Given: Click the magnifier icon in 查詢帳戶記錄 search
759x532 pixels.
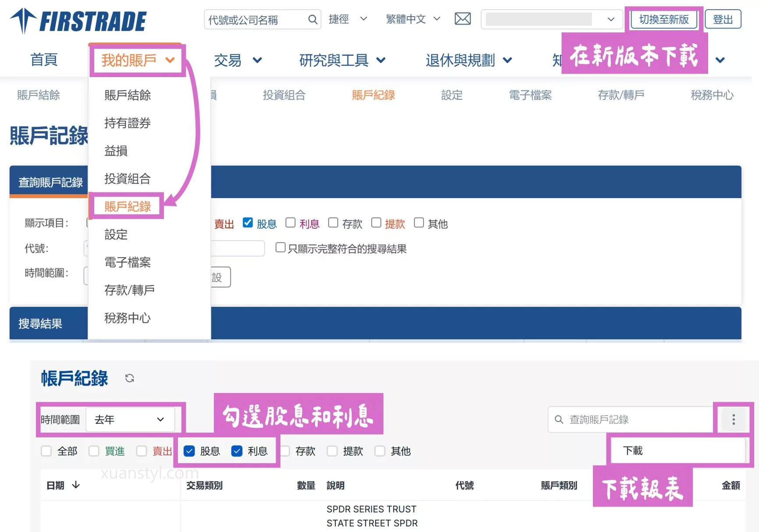Looking at the screenshot, I should (559, 419).
